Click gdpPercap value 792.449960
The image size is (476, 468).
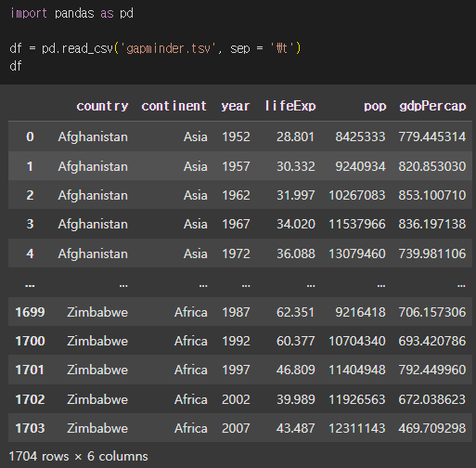point(432,370)
